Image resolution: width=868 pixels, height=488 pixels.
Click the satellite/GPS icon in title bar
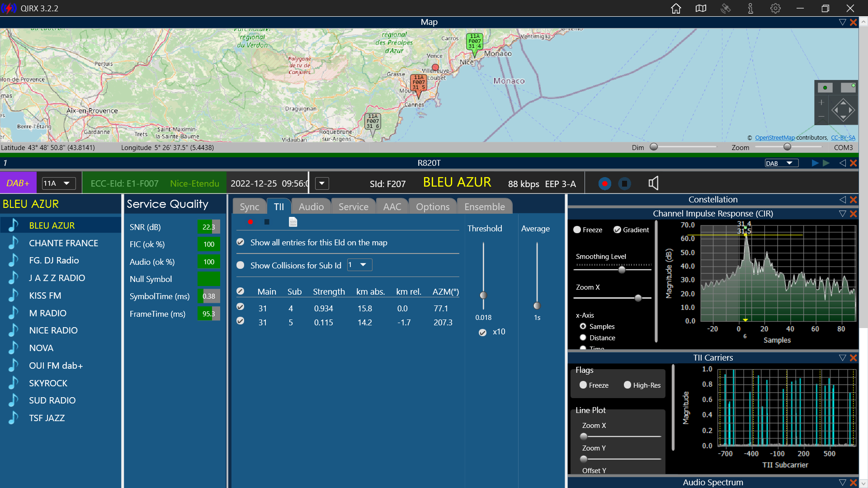(x=726, y=9)
